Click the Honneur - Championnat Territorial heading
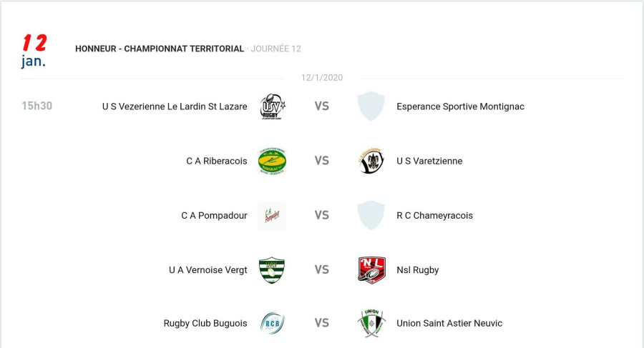Image resolution: width=644 pixels, height=348 pixels. pos(160,49)
